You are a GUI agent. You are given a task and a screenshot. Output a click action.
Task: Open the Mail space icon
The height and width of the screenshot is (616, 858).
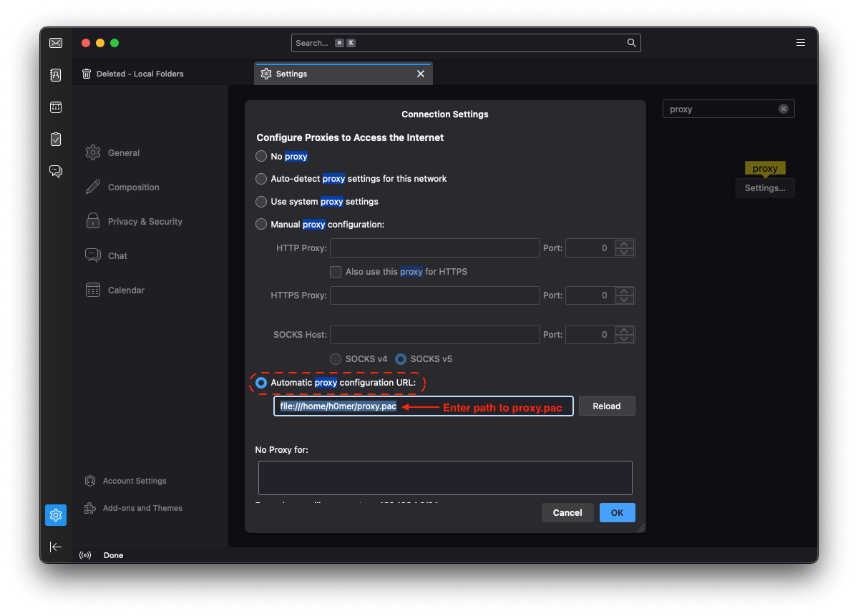point(56,44)
